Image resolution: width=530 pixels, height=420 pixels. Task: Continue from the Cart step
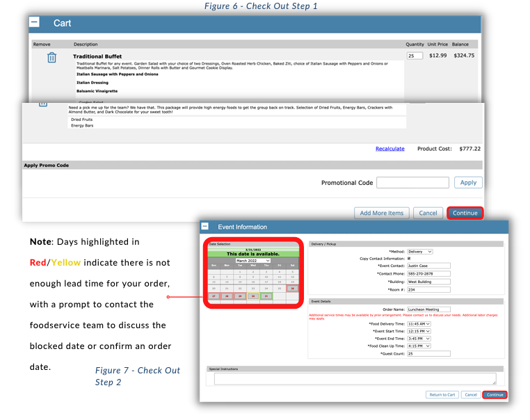pos(465,213)
